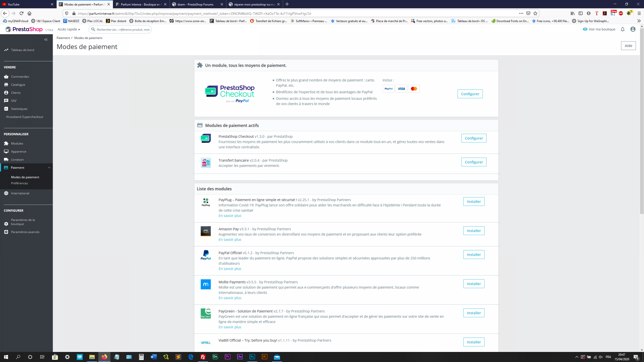The width and height of the screenshot is (644, 362).
Task: Click the Paramètres avancés gear icon
Action: coord(6,232)
